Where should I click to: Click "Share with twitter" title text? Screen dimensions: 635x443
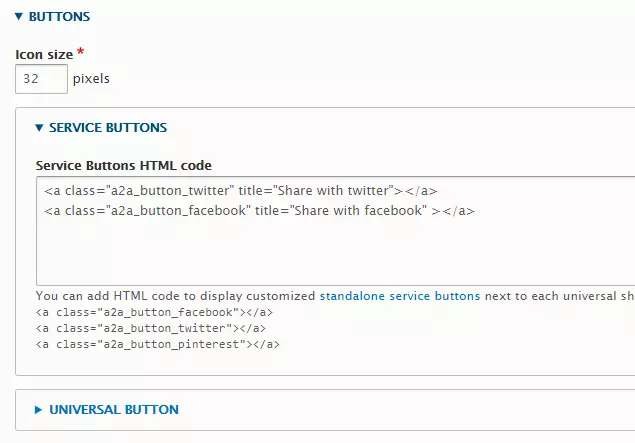338,191
